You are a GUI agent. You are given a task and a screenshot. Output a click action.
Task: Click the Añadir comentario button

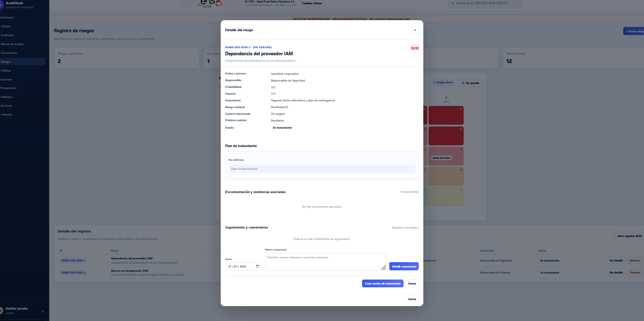tap(404, 266)
